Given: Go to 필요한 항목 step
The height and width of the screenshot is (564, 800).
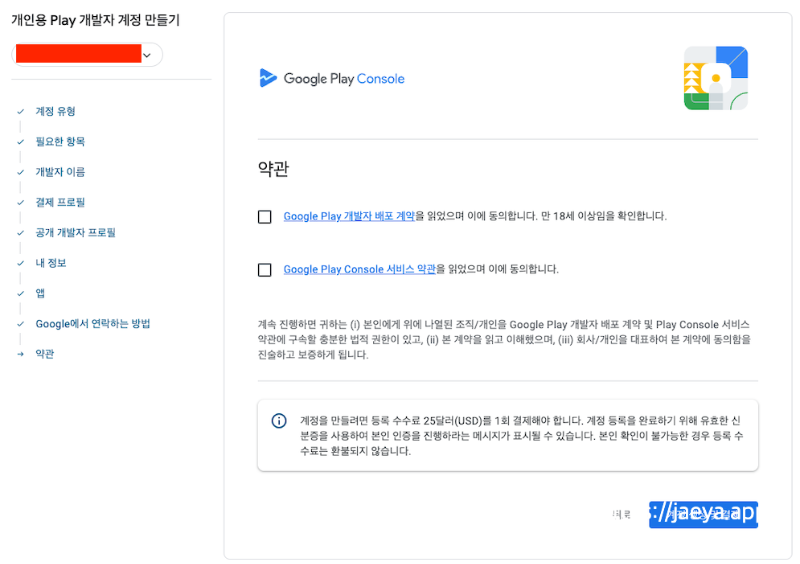Looking at the screenshot, I should point(60,141).
